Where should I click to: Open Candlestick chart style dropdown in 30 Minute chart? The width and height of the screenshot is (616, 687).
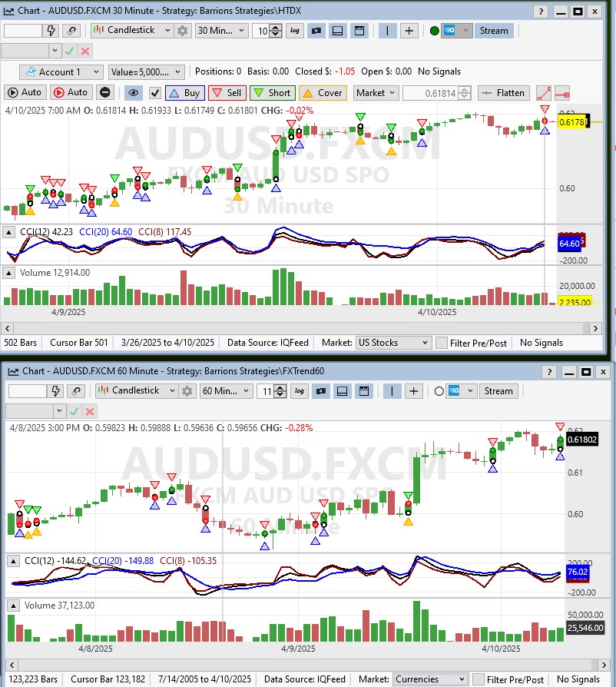(132, 30)
